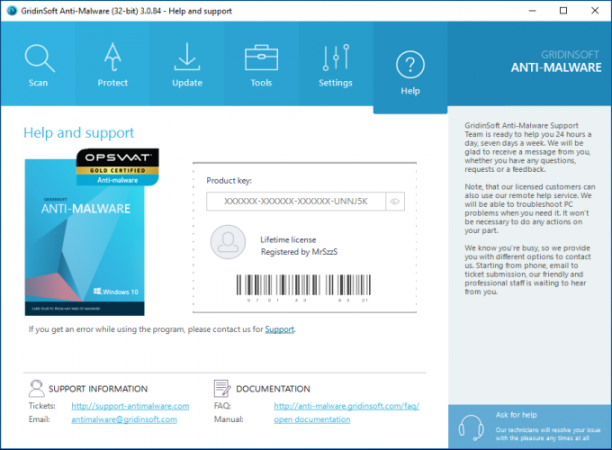
Task: Click the OPSWAT Gold Certified badge
Action: (x=117, y=167)
